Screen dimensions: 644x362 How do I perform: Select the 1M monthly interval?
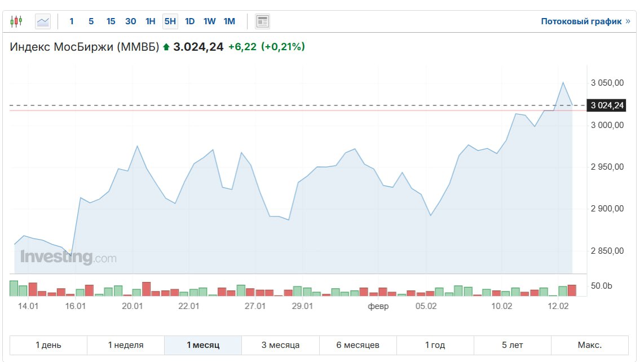tap(229, 21)
